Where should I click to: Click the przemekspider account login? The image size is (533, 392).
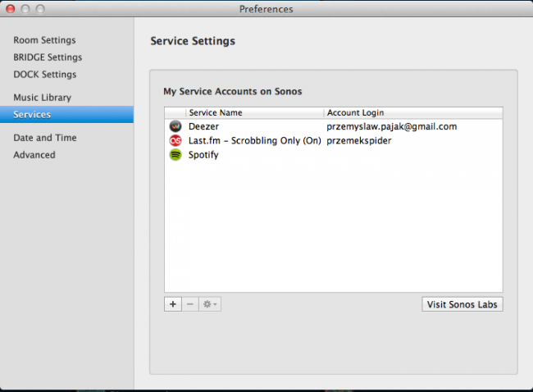(x=358, y=141)
